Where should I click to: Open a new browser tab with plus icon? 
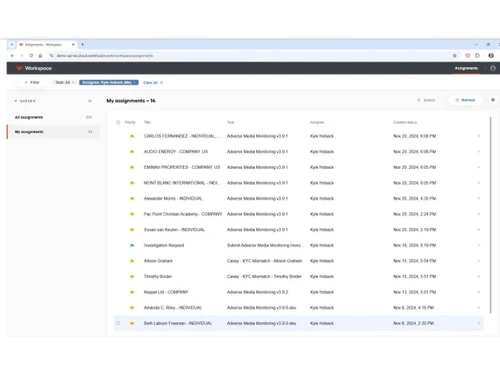click(x=82, y=44)
